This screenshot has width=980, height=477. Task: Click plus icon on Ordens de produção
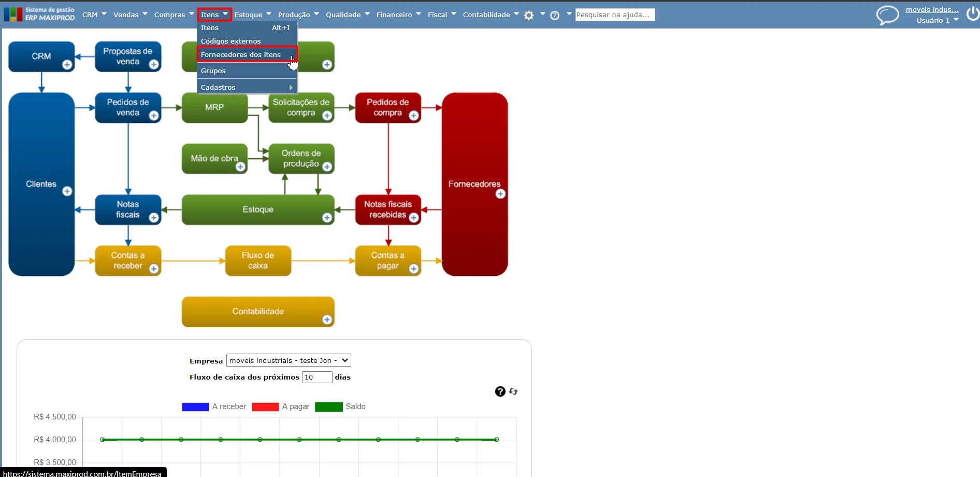(327, 167)
